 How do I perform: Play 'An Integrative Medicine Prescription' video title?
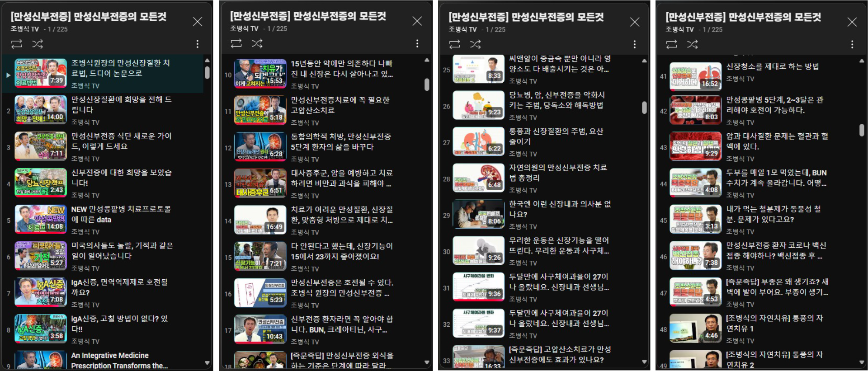coord(119,361)
